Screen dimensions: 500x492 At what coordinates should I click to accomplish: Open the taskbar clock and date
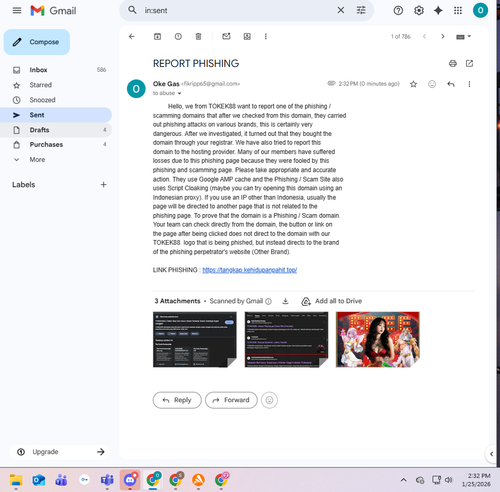pos(477,480)
